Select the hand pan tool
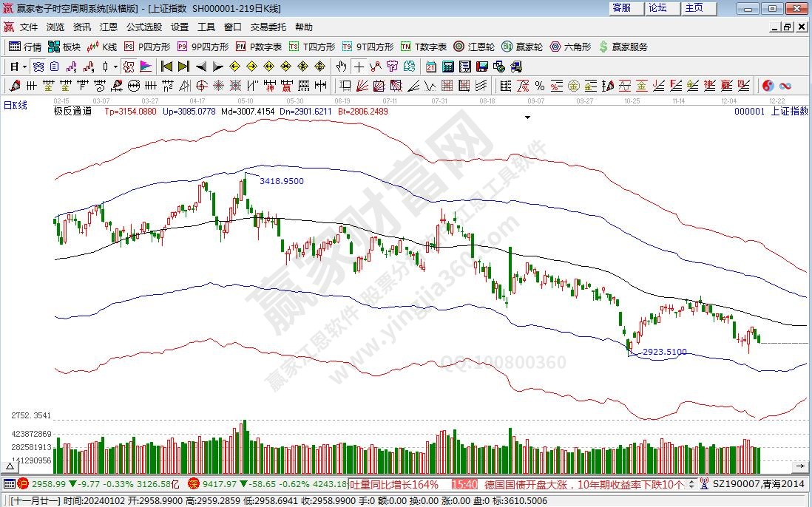The width and height of the screenshot is (812, 507). [342, 66]
